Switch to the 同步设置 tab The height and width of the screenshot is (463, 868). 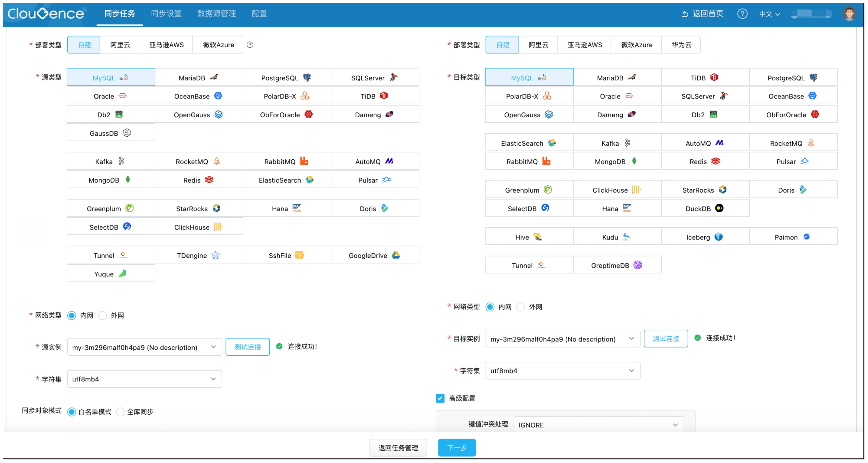[166, 13]
